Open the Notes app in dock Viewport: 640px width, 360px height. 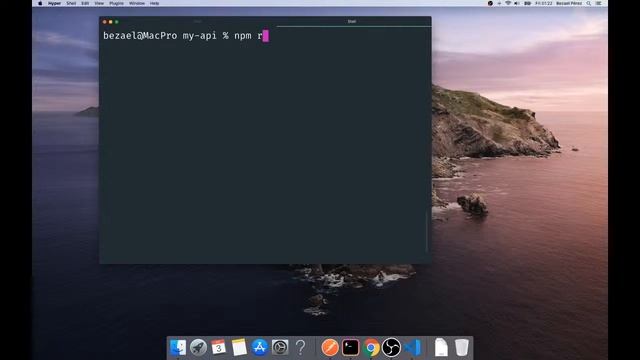pos(239,347)
